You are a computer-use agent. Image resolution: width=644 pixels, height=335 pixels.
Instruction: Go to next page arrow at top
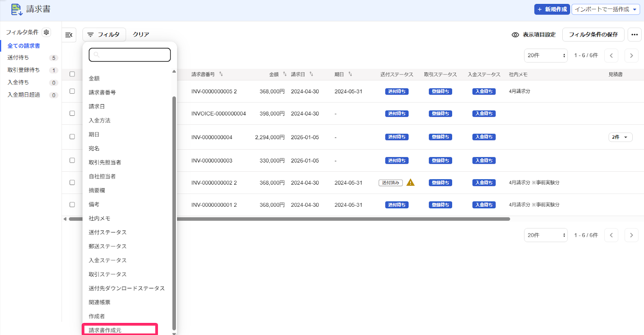tap(631, 55)
